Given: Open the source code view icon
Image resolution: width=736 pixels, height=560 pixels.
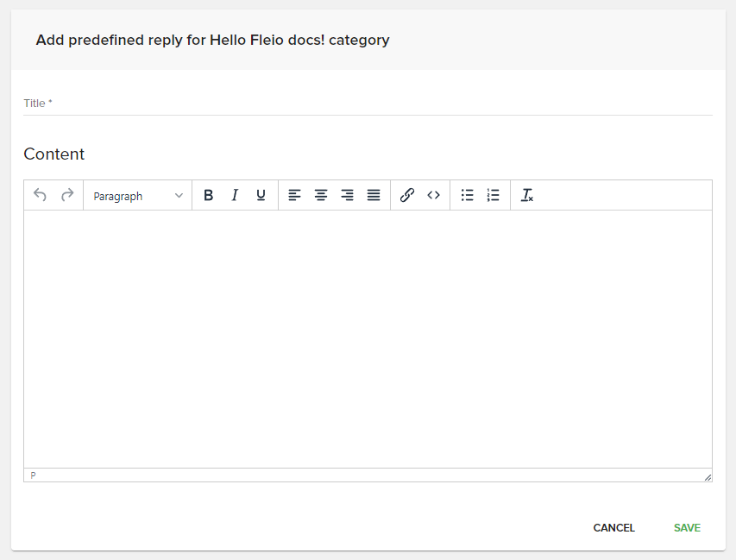Looking at the screenshot, I should pos(433,195).
